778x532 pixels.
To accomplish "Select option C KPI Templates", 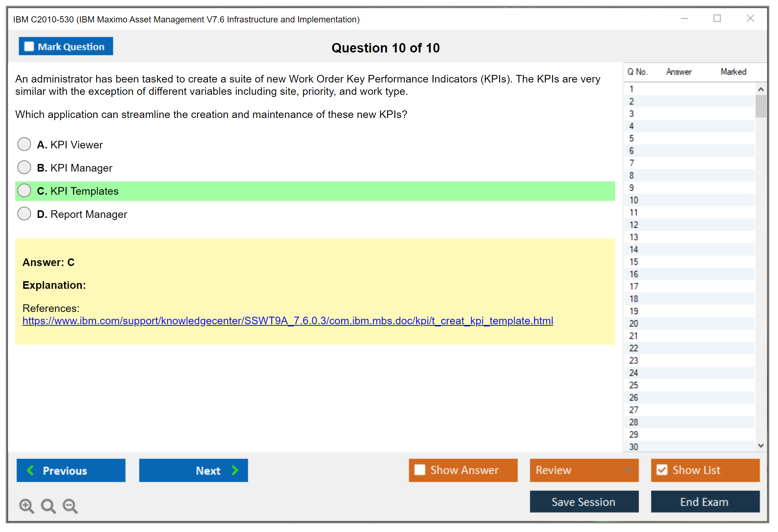I will [24, 190].
